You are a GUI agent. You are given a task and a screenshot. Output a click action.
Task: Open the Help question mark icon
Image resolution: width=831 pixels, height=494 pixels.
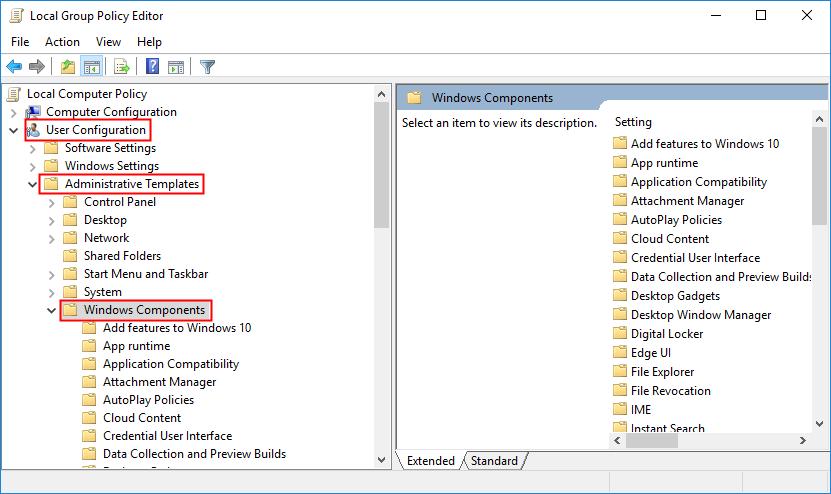tap(153, 67)
